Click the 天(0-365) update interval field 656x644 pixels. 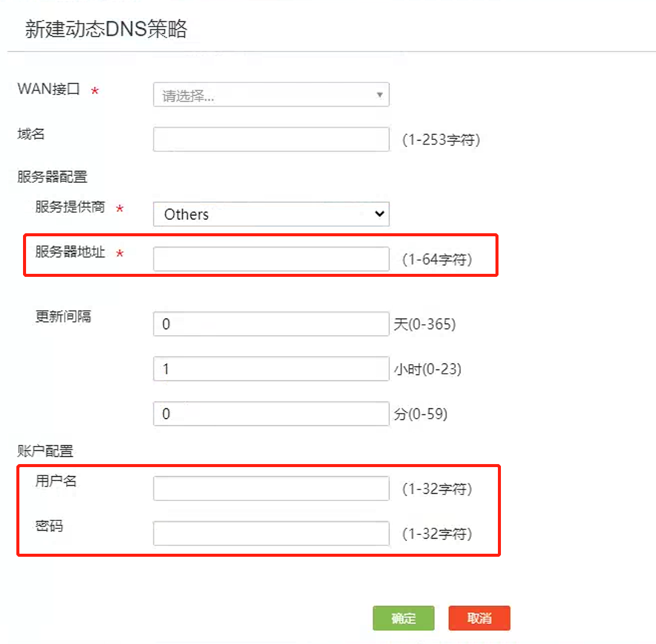point(271,324)
